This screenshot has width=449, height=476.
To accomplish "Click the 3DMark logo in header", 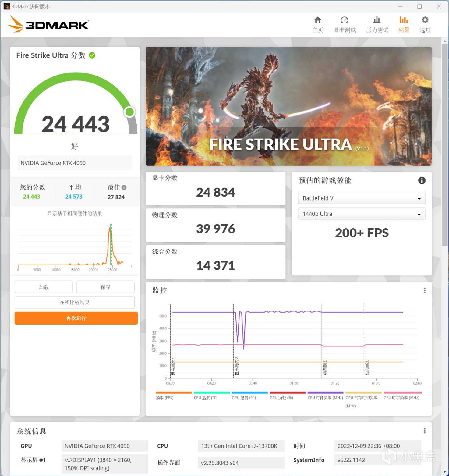I will click(x=48, y=24).
